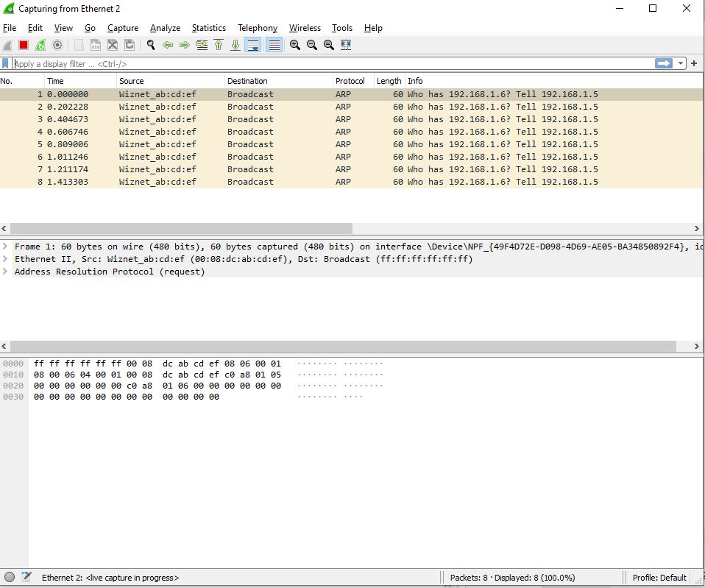Expand the Address Resolution Protocol node
Screen dimensions: 705x588
click(x=5, y=272)
